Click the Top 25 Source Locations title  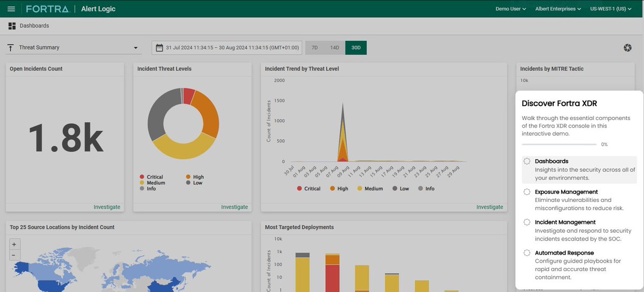tap(62, 227)
